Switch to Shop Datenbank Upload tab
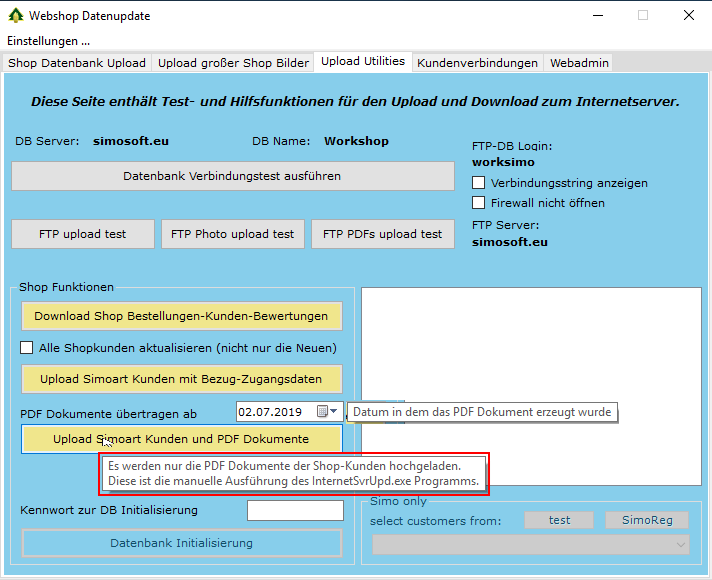This screenshot has width=712, height=580. [77, 63]
